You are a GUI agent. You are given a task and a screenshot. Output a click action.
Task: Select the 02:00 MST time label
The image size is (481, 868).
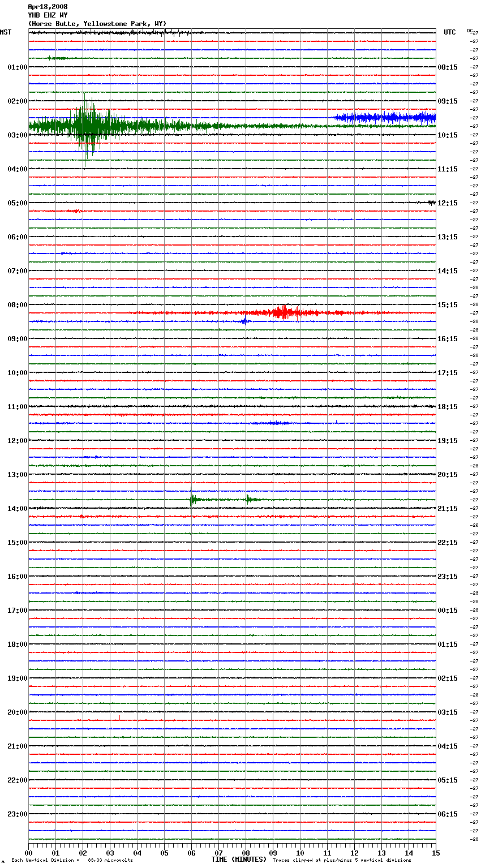pos(18,101)
